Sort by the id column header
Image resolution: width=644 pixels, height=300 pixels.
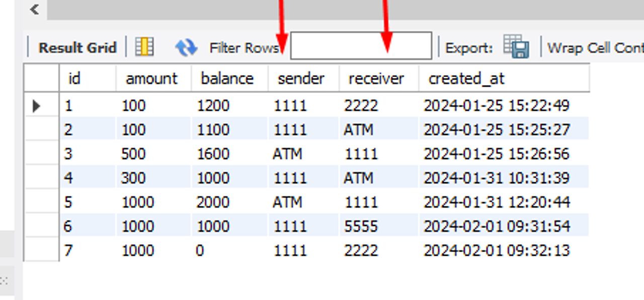point(88,78)
